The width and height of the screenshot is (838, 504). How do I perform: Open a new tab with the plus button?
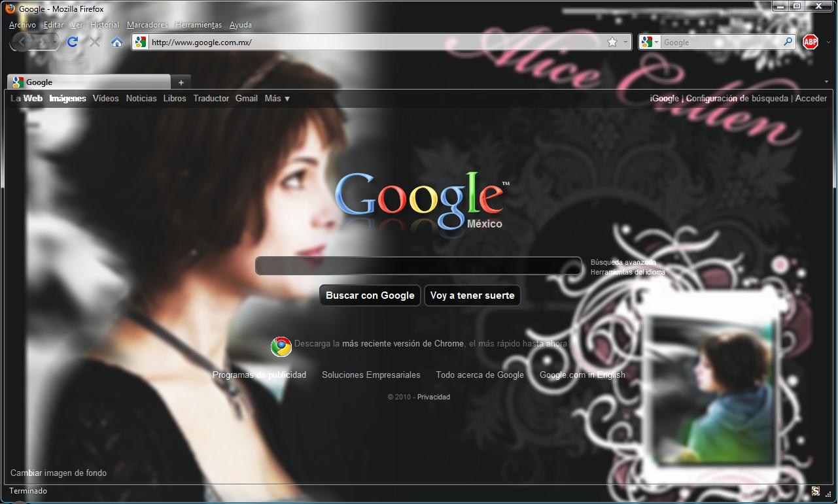181,82
